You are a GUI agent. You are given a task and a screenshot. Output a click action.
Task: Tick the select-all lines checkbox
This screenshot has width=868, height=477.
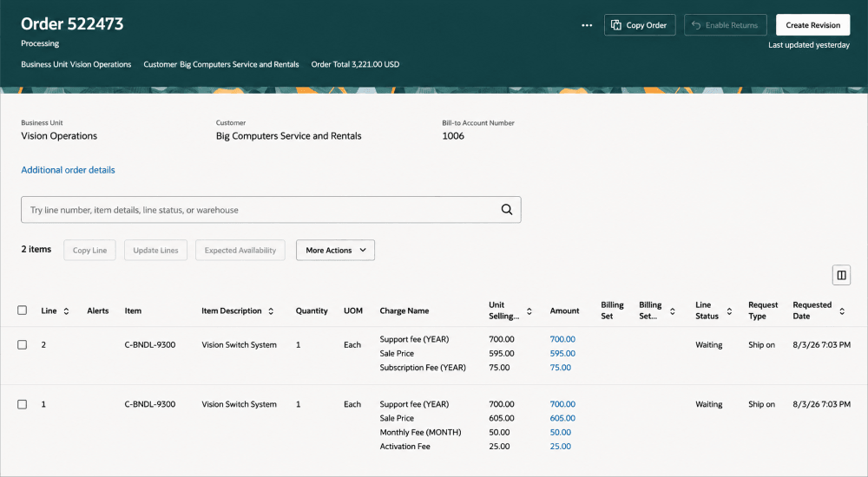pos(23,310)
